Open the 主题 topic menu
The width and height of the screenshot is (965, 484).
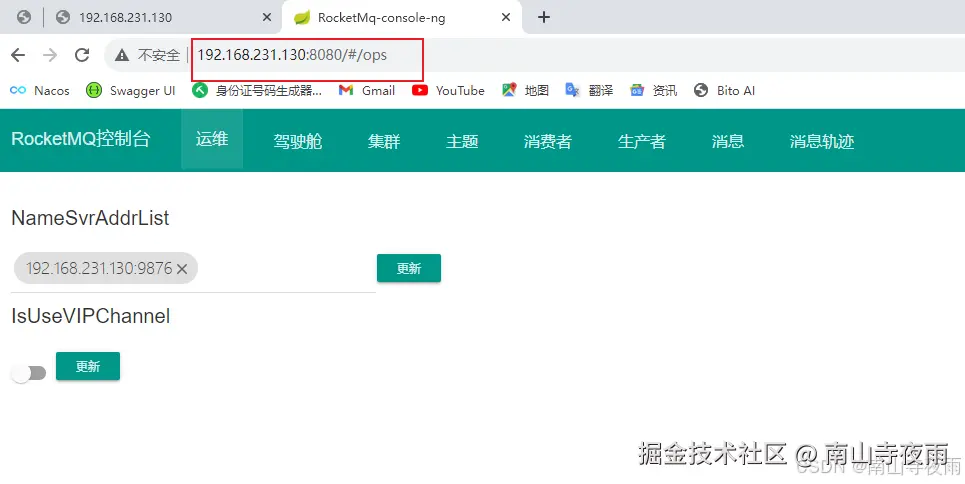[x=462, y=141]
